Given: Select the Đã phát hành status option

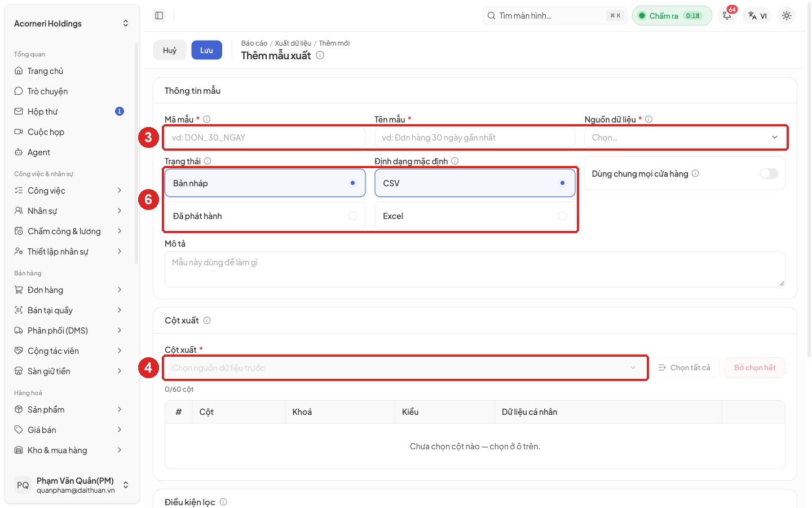Looking at the screenshot, I should [x=265, y=216].
